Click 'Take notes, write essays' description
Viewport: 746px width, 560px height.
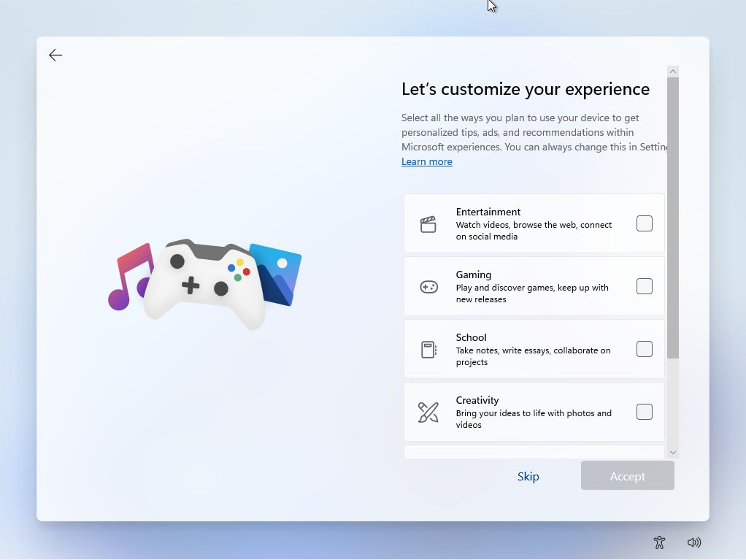click(533, 356)
